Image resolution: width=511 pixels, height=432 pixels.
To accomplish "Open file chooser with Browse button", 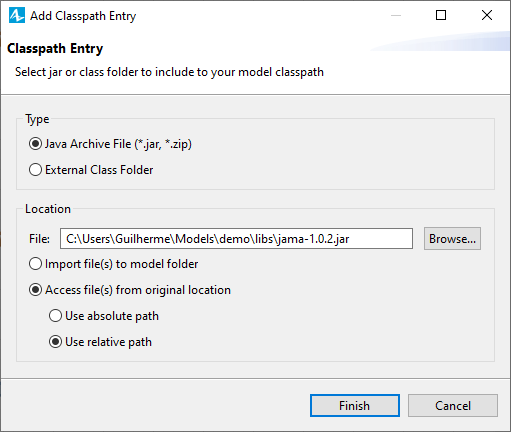I will [452, 239].
